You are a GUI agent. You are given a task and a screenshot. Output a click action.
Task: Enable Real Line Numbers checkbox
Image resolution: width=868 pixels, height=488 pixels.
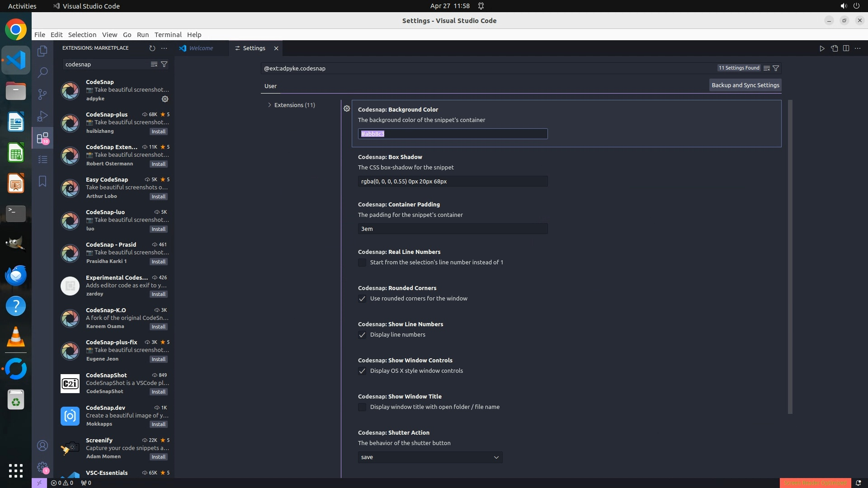tap(362, 263)
